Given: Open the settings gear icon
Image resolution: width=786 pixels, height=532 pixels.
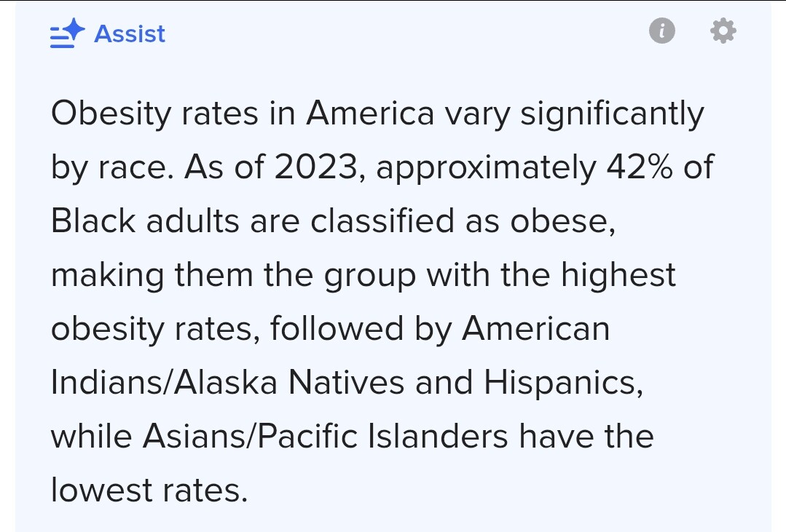Looking at the screenshot, I should tap(723, 31).
